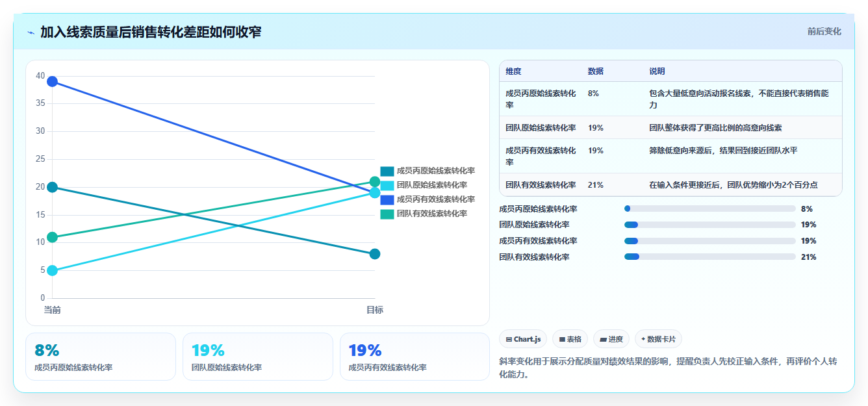Click table cell 团队有效线索转化率 in fourth row
Image resolution: width=868 pixels, height=406 pixels.
[x=541, y=185]
